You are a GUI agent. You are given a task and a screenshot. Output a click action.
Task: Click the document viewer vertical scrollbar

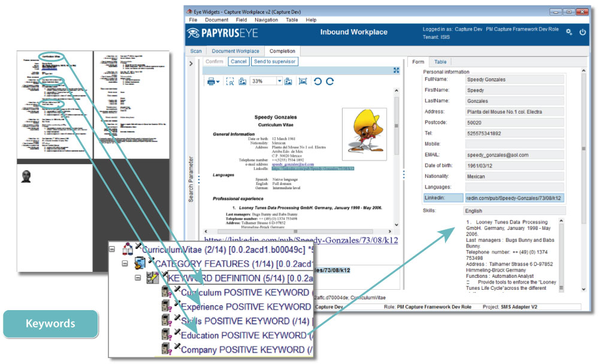coord(396,157)
